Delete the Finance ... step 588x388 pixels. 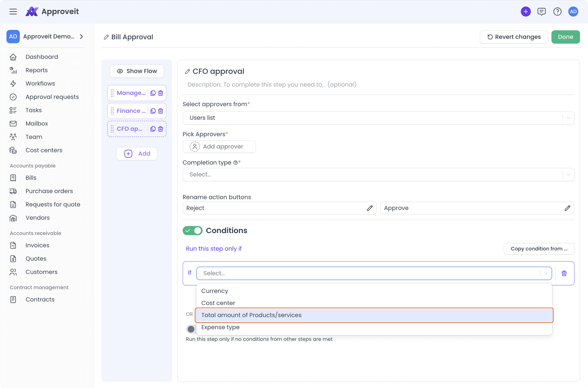tap(160, 111)
